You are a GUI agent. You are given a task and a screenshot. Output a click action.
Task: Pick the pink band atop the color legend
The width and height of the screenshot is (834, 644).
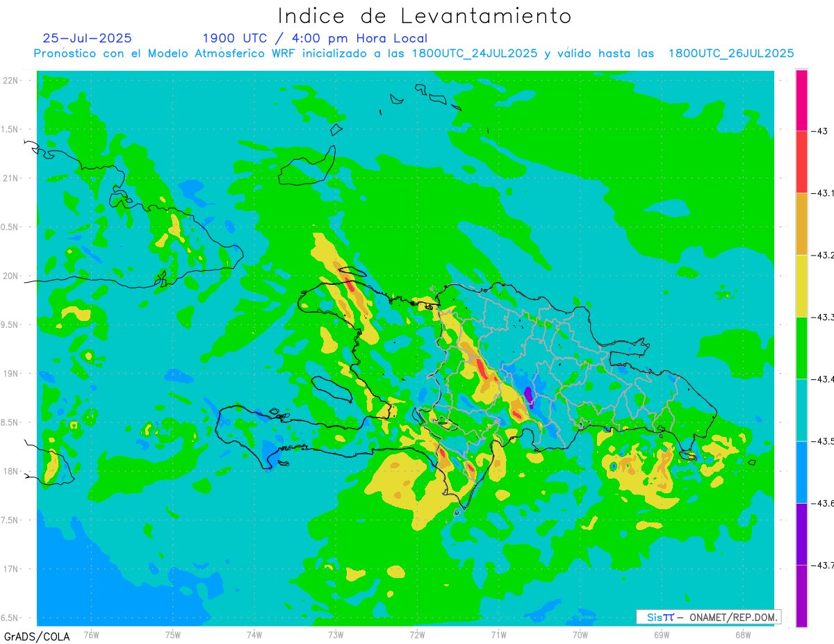coord(801,100)
